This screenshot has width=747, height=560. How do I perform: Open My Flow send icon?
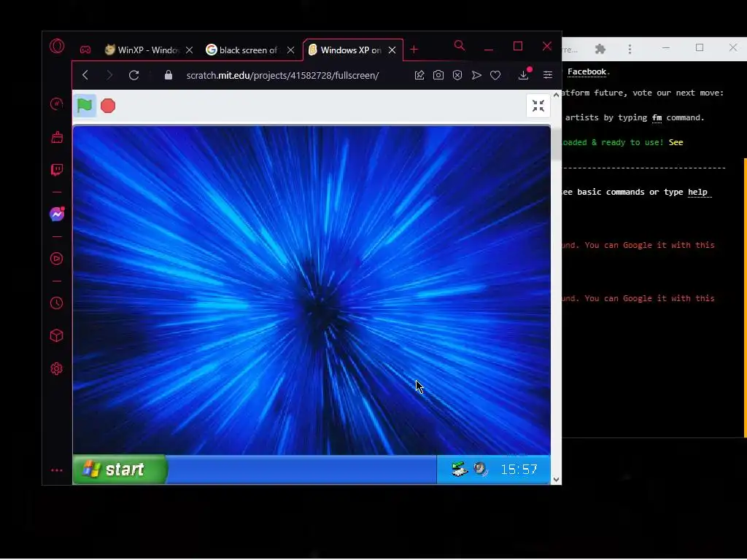[476, 75]
